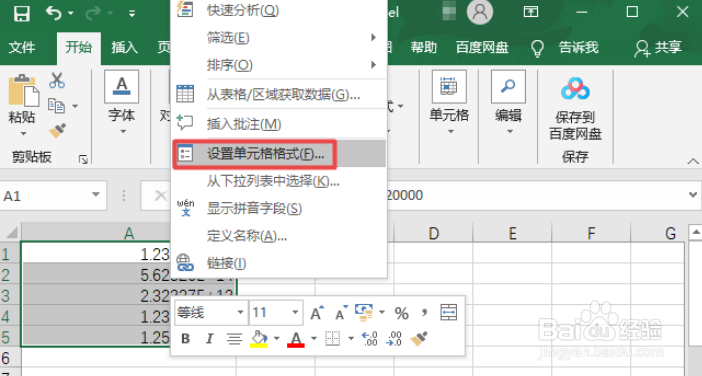
Task: Select 从表格/区域获取数据(G)
Action: pyautogui.click(x=278, y=94)
